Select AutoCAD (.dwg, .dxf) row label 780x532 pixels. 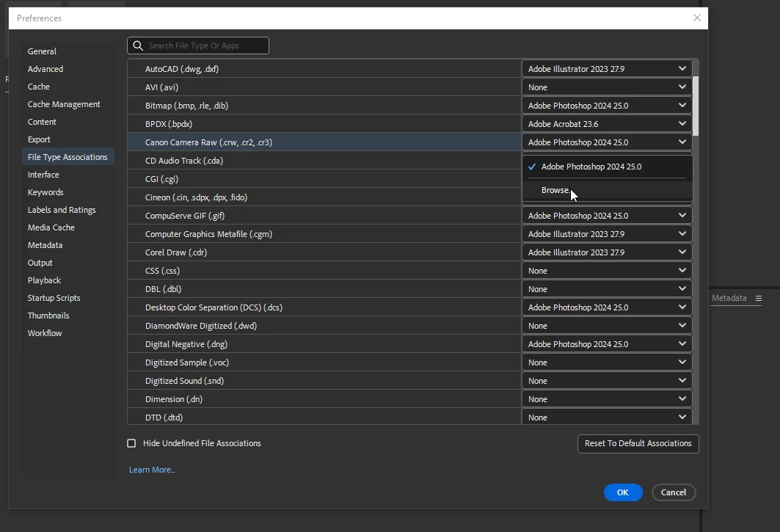[181, 69]
